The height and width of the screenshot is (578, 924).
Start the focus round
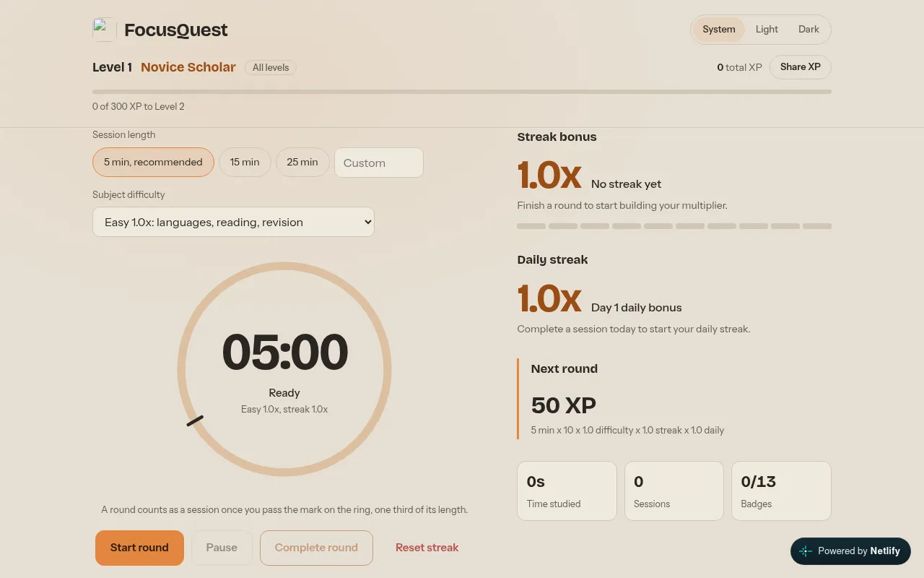click(x=139, y=548)
